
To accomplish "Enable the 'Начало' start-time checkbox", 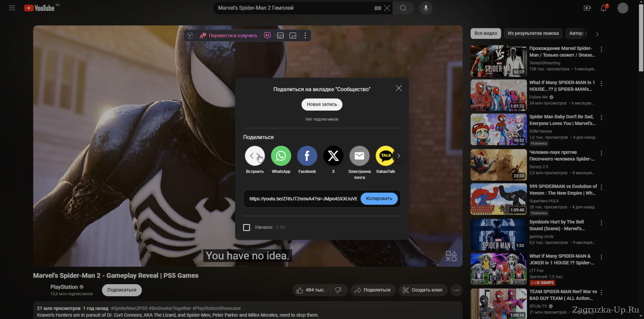I will click(246, 227).
